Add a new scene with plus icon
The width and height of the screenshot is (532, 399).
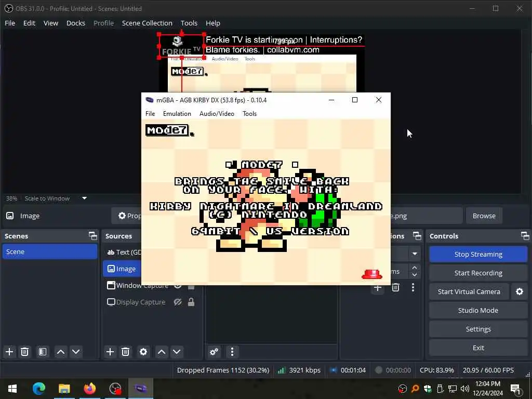pyautogui.click(x=9, y=352)
